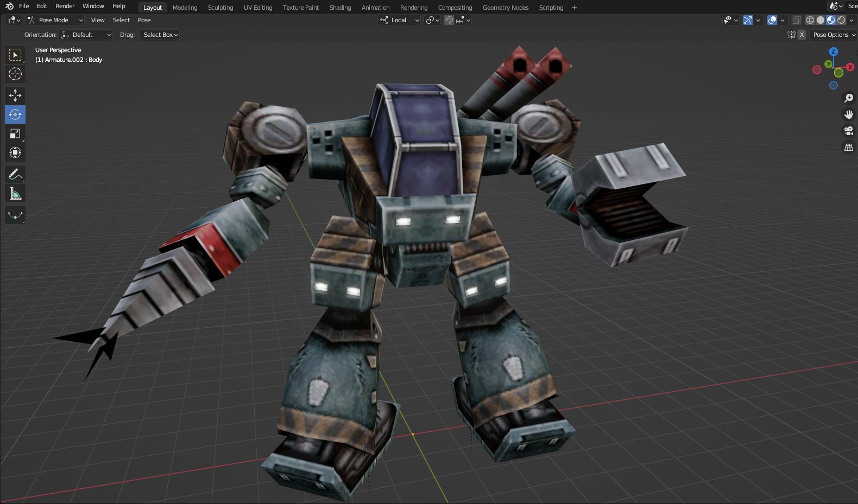
Task: Open the Orientation Default dropdown
Action: pos(86,35)
